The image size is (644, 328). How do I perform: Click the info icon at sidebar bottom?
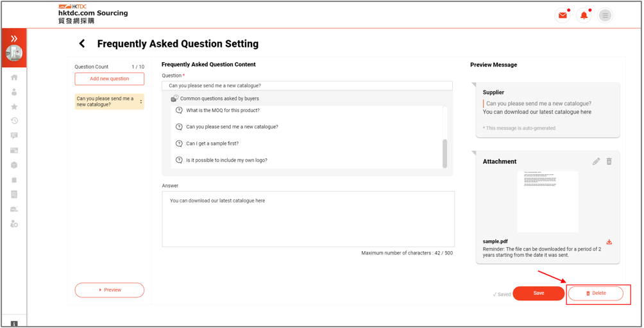[x=14, y=324]
